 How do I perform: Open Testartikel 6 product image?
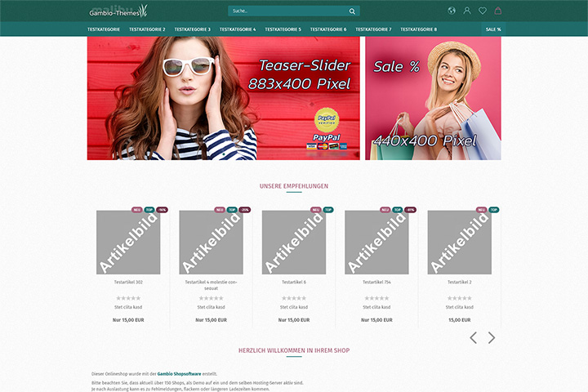pyautogui.click(x=294, y=243)
